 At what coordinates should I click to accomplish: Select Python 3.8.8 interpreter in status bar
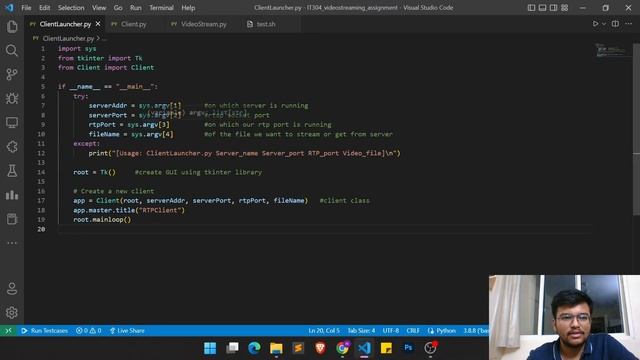[x=476, y=331]
